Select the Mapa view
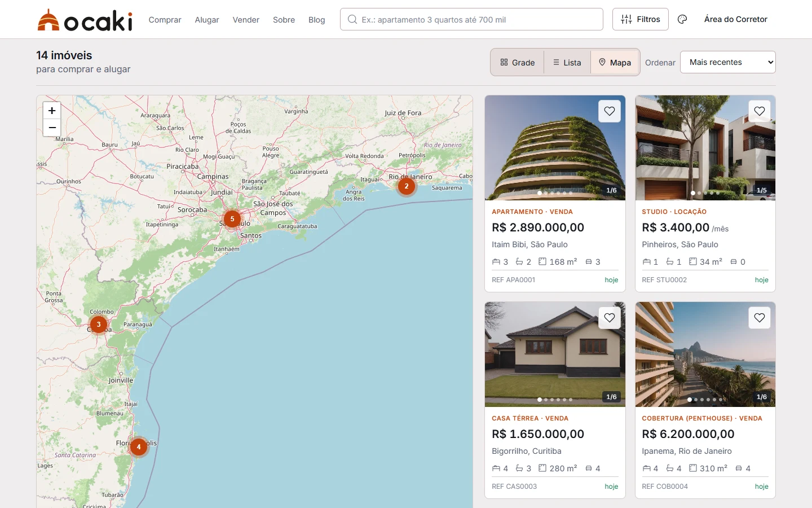This screenshot has height=508, width=812. [x=615, y=63]
